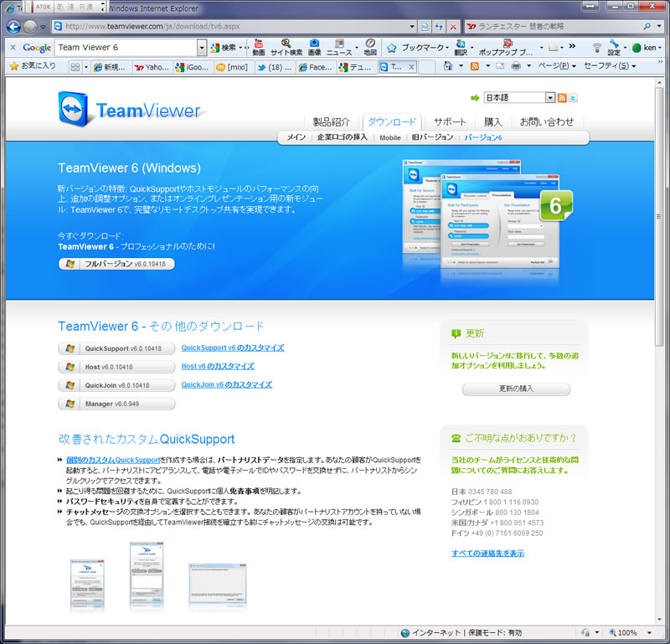670x644 pixels.
Task: Open Host v6 のカスタマイズ link
Action: pos(218,366)
